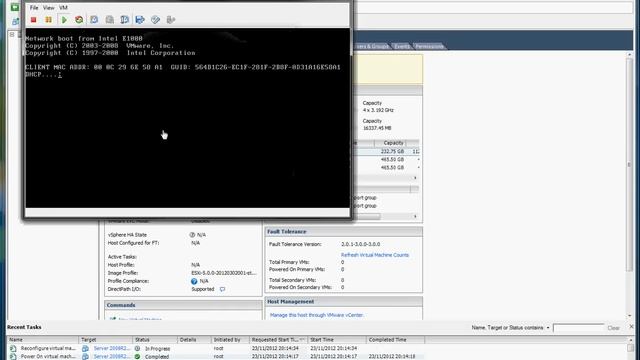Click the Recent Tasks vertical scrollbar
Screen dimensions: 640x360
pos(631,348)
